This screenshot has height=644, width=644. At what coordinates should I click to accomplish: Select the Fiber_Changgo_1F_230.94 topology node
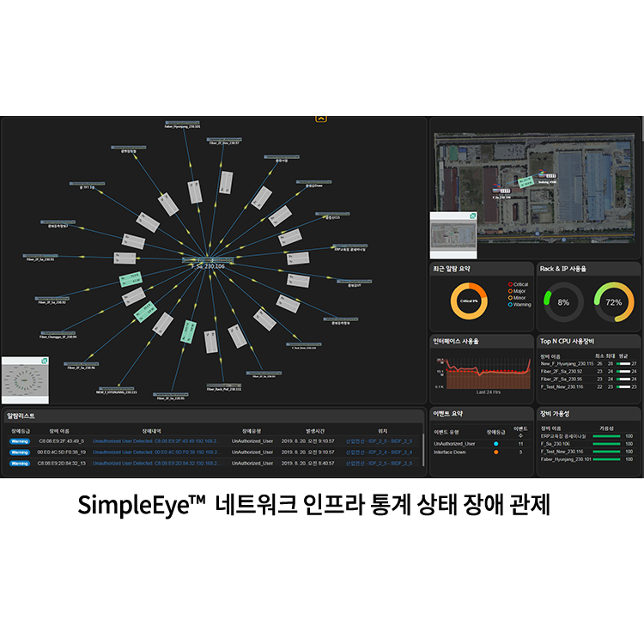58,337
